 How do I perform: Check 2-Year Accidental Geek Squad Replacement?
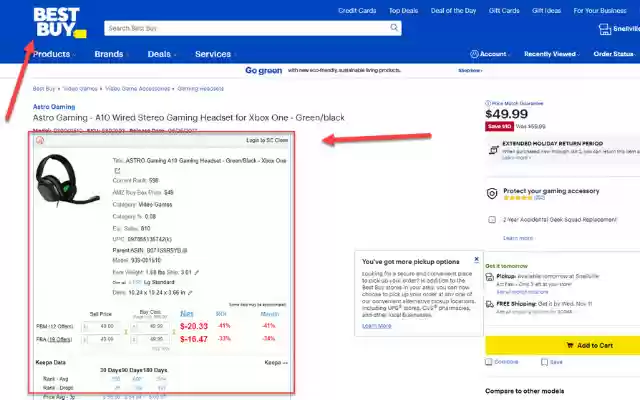[x=492, y=220]
